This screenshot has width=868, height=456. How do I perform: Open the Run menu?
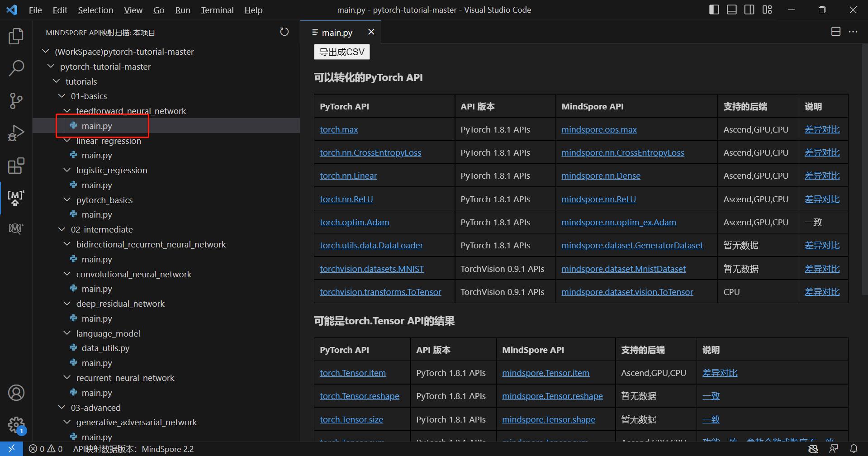pos(183,10)
